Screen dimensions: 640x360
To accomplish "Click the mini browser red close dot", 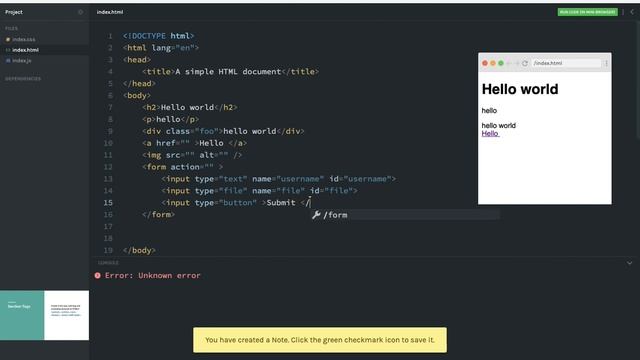I will [x=485, y=63].
